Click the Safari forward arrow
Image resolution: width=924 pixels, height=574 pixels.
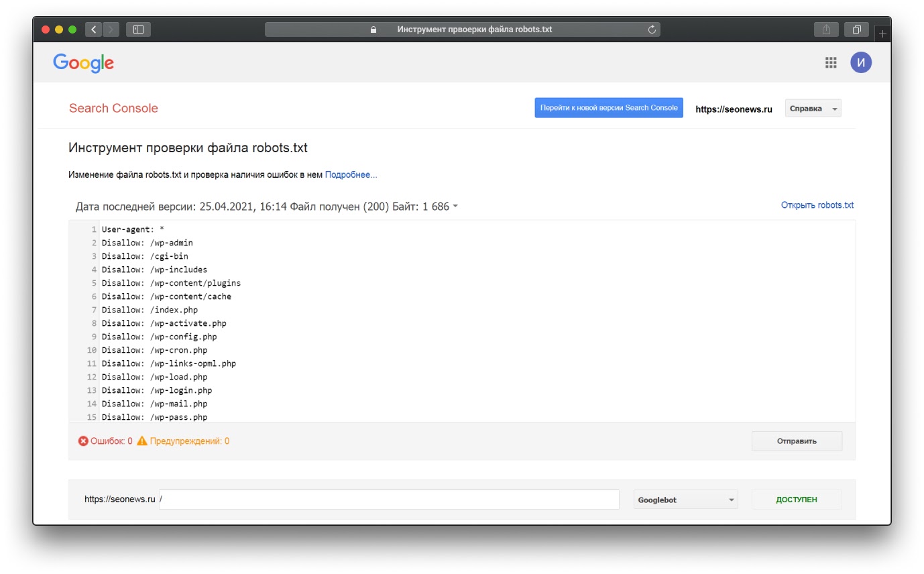[x=111, y=30]
